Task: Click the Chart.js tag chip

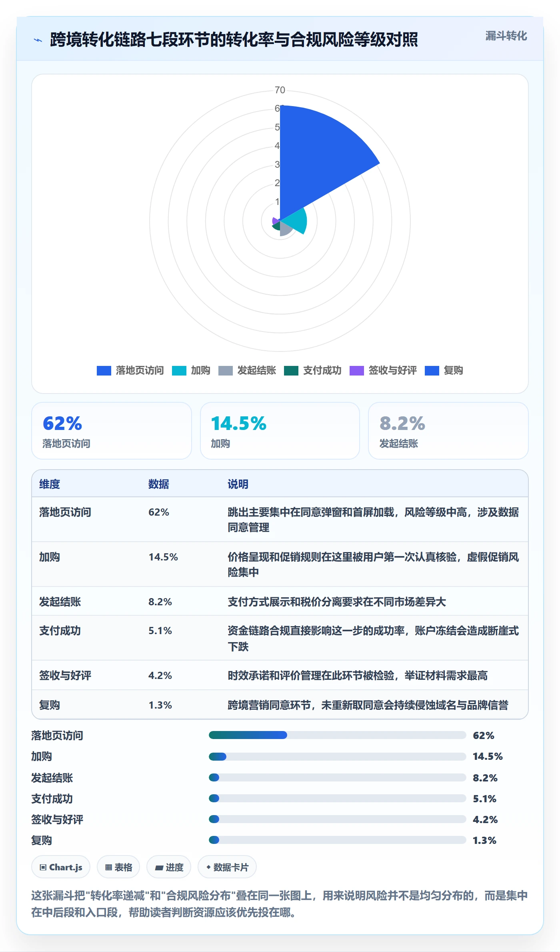Action: [x=61, y=867]
